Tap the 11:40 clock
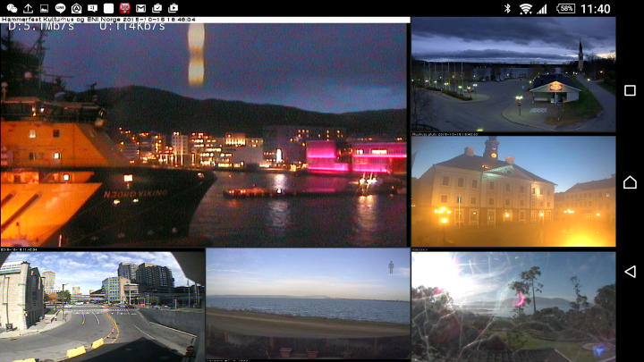Image resolution: width=644 pixels, height=362 pixels. coord(596,9)
